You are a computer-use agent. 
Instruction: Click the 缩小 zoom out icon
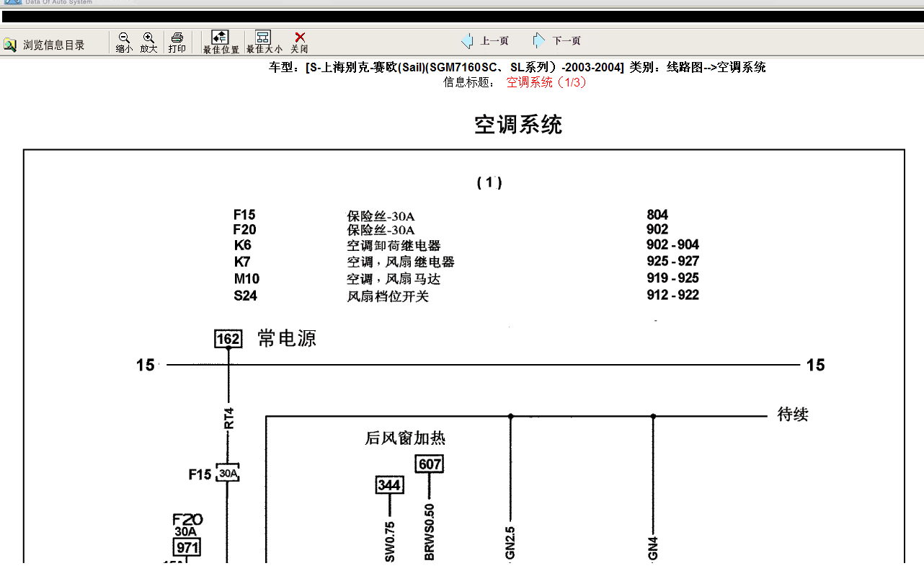(124, 43)
